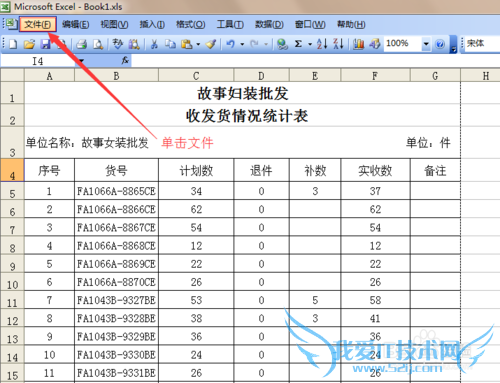The image size is (500, 383).
Task: Run the Spelling check icon
Action: (x=118, y=44)
